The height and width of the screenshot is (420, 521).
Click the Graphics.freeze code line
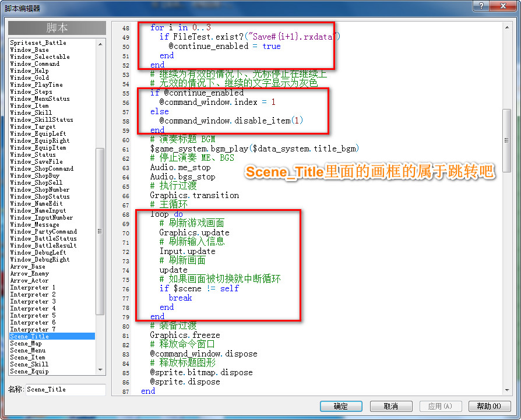coord(185,335)
